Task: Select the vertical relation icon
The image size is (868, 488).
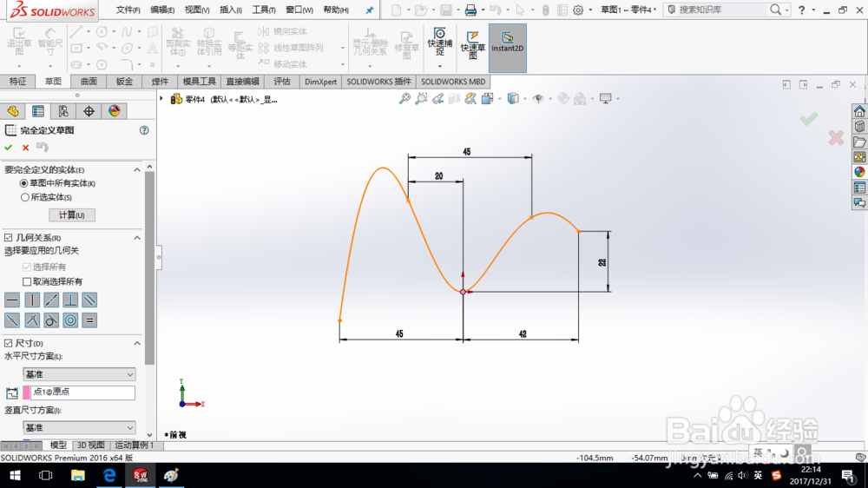Action: [x=32, y=300]
